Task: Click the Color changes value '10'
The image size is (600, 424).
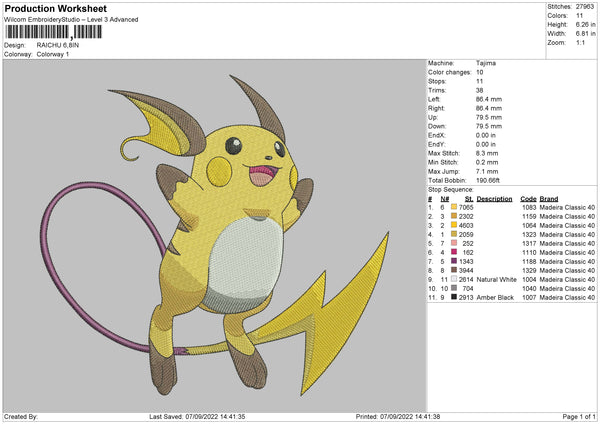Action: [479, 72]
